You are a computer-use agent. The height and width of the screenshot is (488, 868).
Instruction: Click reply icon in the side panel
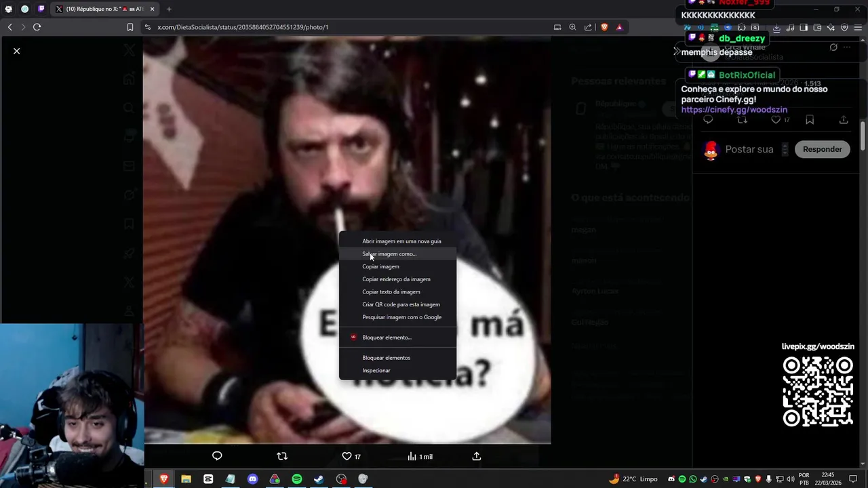click(x=708, y=120)
